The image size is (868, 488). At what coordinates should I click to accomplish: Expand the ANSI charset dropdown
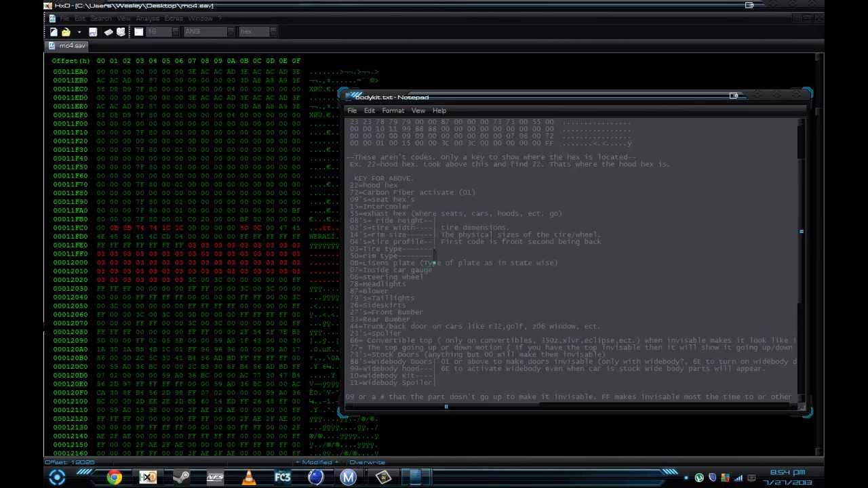(231, 32)
